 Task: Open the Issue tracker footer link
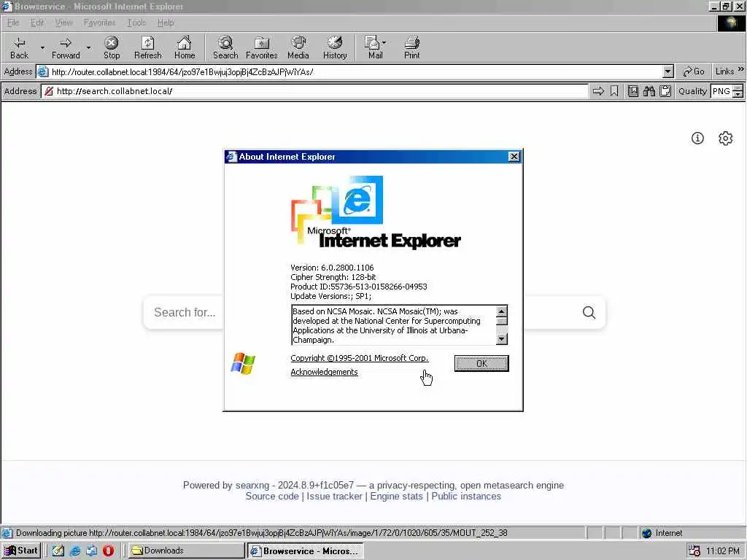pos(334,496)
